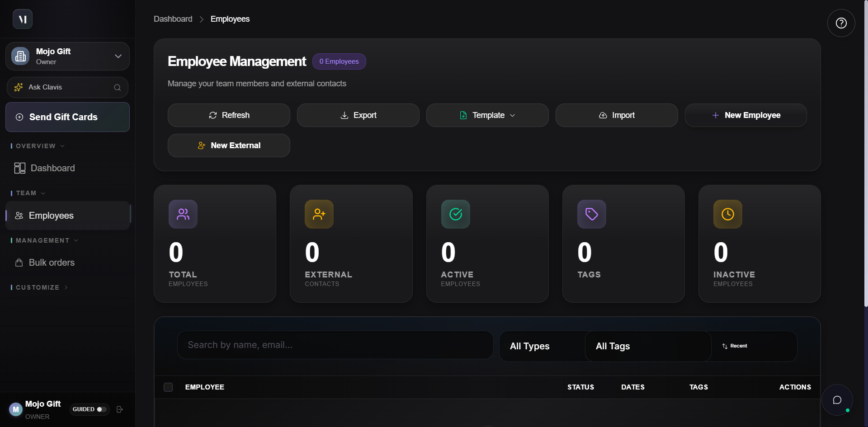Collapse the TEAM sidebar section
This screenshot has height=427, width=868.
pos(28,193)
